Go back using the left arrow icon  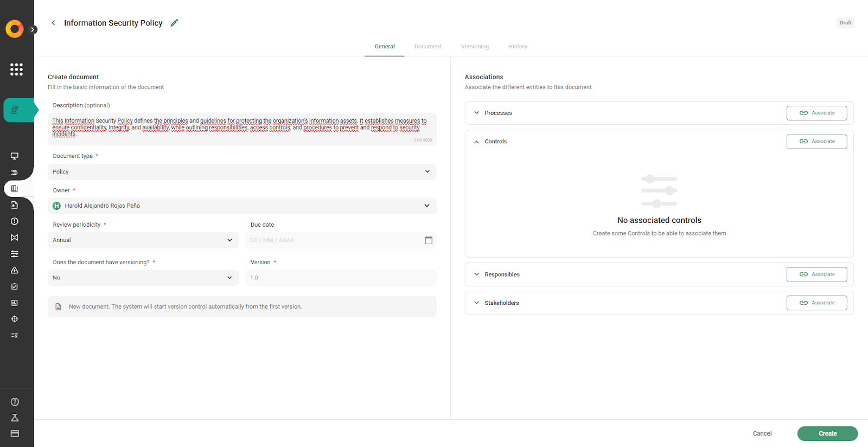click(x=53, y=23)
